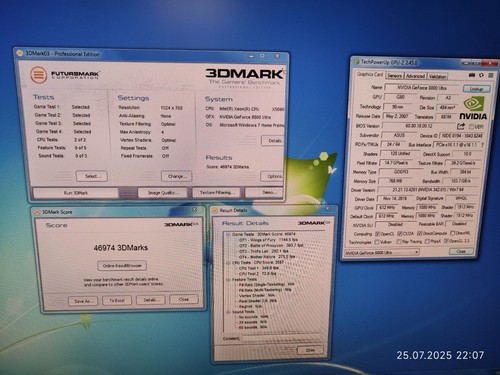Screen dimensions: 500x375
Task: Click the Details... button in 3DMark Score window
Action: (150, 300)
